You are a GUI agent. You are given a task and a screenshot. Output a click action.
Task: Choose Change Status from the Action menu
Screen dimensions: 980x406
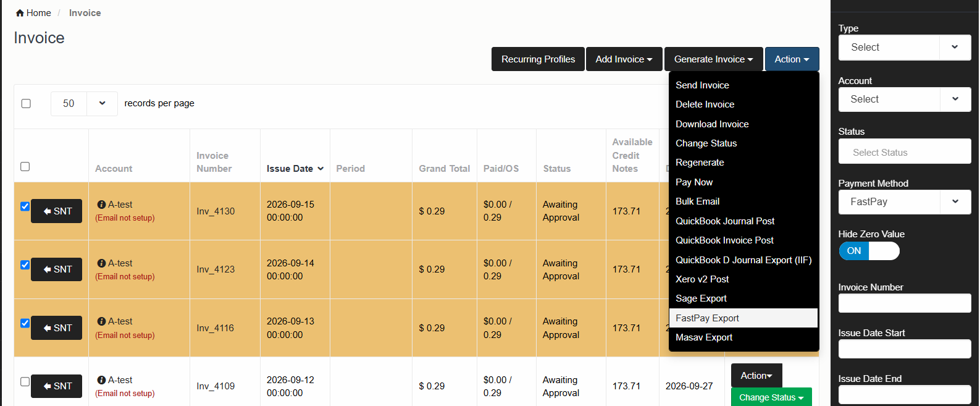point(743,143)
